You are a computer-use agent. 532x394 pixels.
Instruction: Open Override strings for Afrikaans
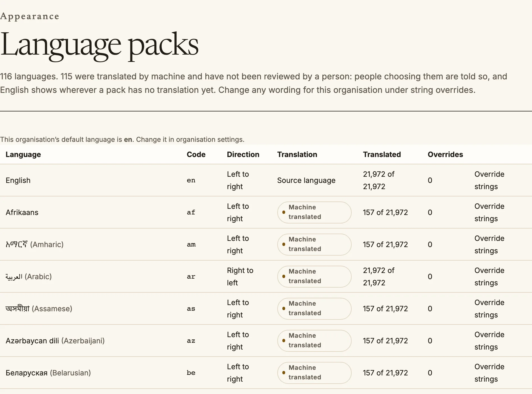(489, 212)
